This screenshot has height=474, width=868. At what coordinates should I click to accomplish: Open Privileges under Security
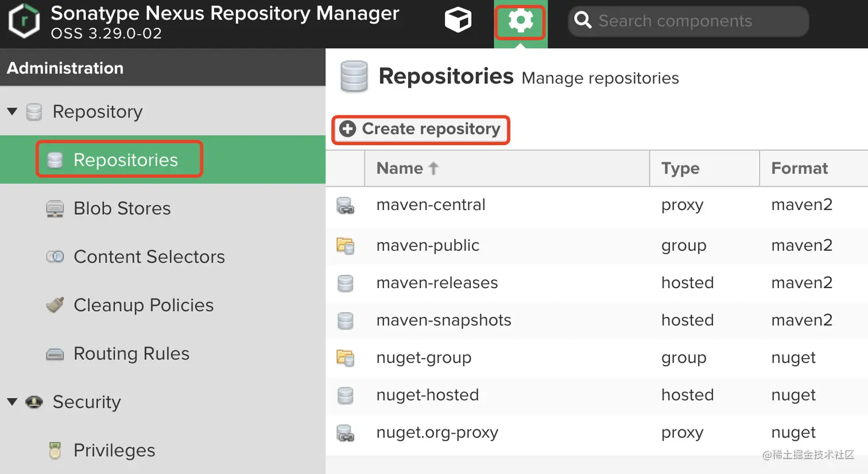click(162, 450)
